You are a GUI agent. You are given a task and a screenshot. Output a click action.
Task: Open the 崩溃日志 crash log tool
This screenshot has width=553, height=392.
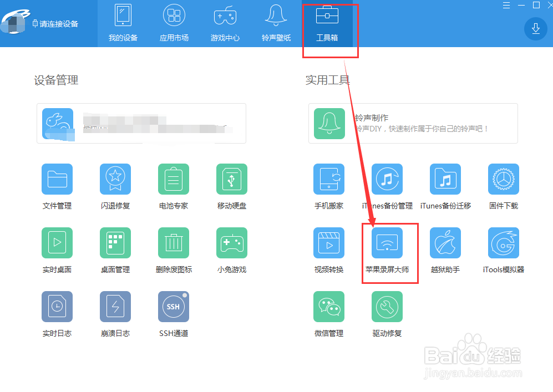coord(115,307)
